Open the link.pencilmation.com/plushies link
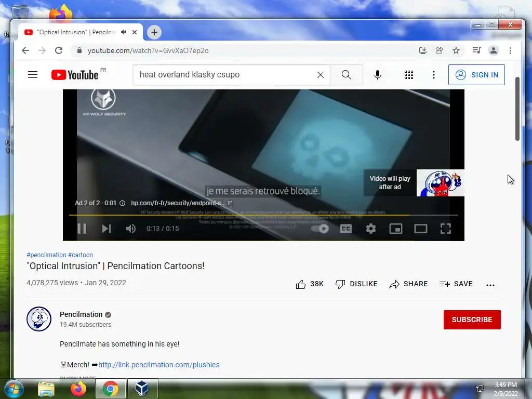This screenshot has height=399, width=532. (159, 365)
